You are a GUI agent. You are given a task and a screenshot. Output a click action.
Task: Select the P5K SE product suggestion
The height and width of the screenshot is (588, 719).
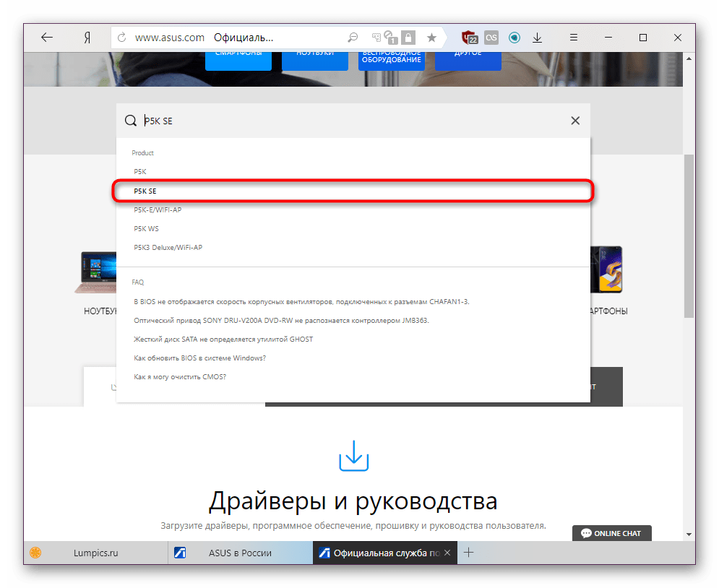[145, 191]
